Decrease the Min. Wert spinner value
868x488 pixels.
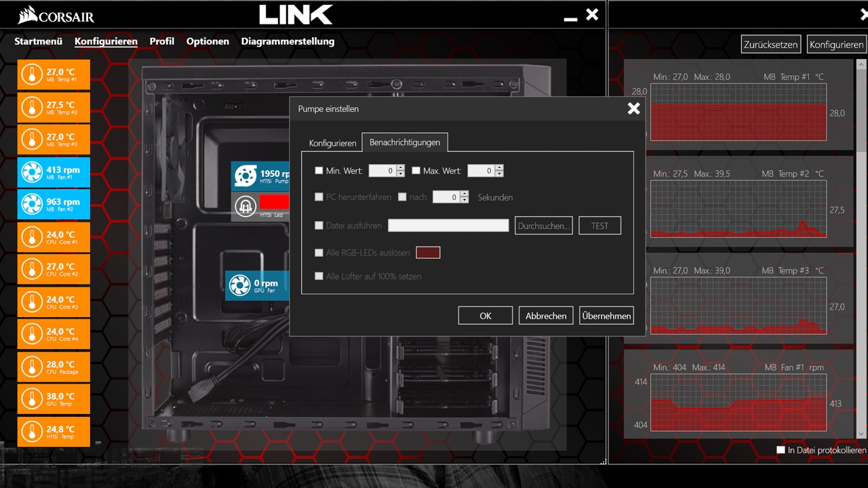[x=400, y=174]
